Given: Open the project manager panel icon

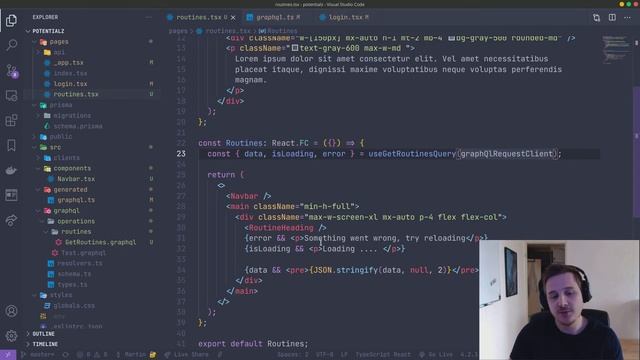Looking at the screenshot, I should coord(11,195).
